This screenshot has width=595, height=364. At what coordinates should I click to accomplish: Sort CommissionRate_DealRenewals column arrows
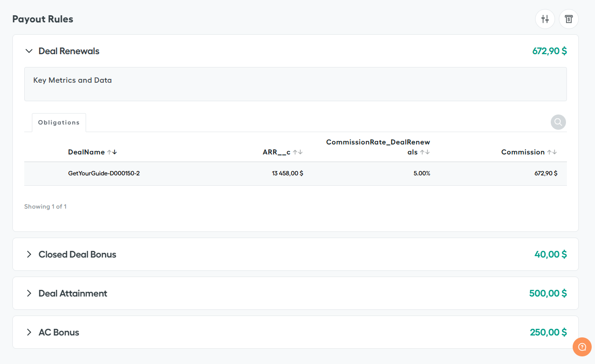tap(425, 152)
